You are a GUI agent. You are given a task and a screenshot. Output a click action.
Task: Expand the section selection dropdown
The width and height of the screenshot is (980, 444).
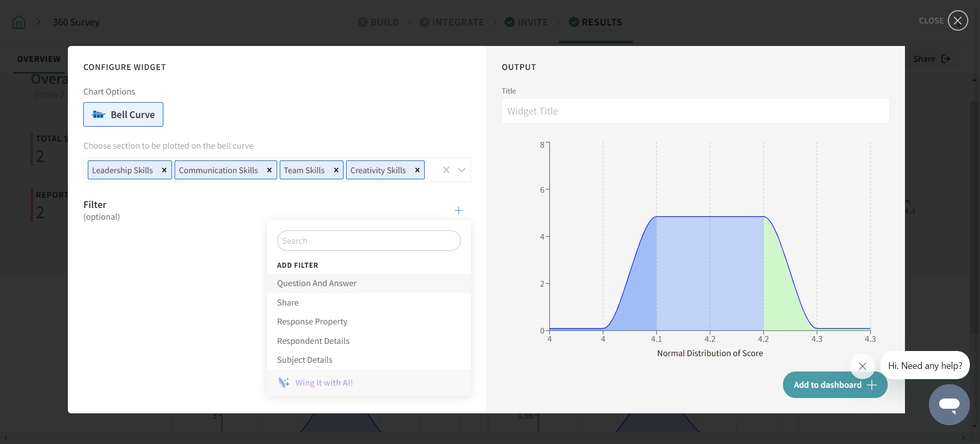click(461, 170)
